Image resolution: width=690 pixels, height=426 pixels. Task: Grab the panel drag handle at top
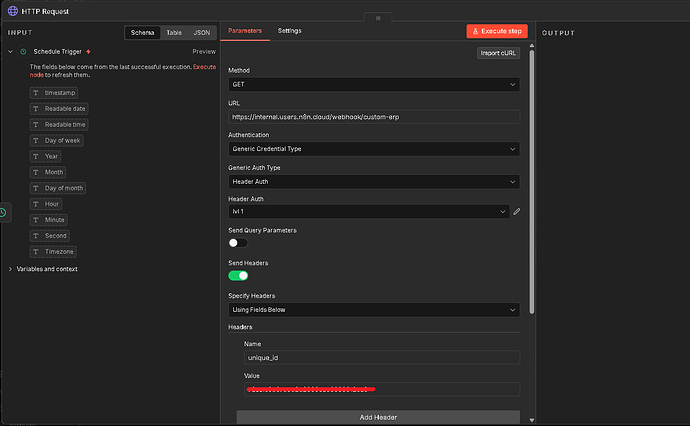click(377, 17)
